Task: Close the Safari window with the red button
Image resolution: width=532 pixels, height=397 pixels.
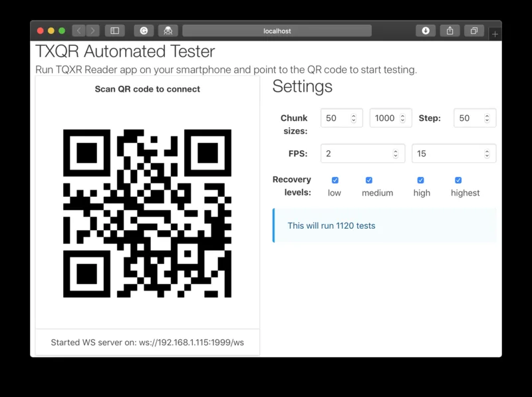Action: click(41, 31)
